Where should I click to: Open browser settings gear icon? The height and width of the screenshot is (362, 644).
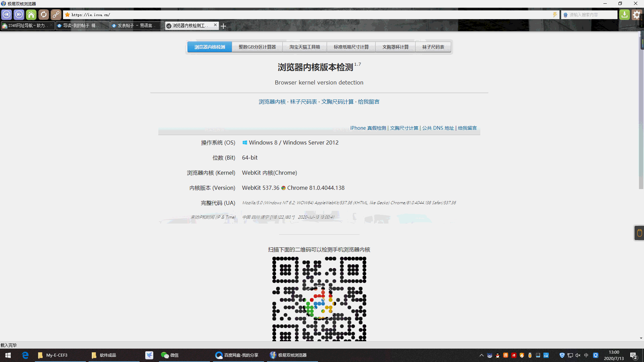(x=637, y=15)
